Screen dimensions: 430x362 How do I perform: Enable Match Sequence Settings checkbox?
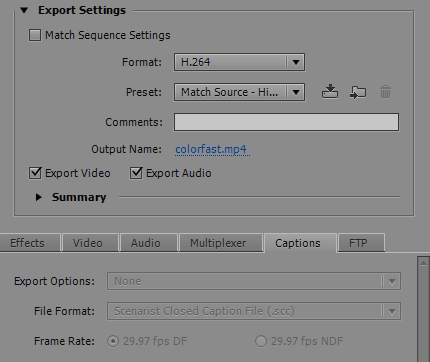(35, 35)
